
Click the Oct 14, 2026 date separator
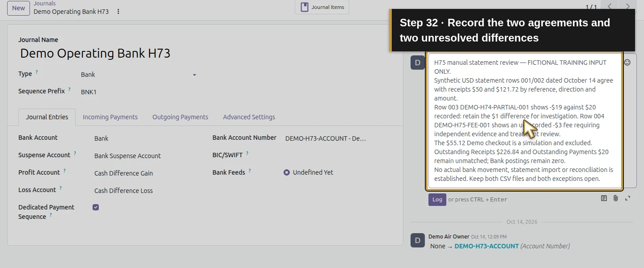click(x=522, y=222)
